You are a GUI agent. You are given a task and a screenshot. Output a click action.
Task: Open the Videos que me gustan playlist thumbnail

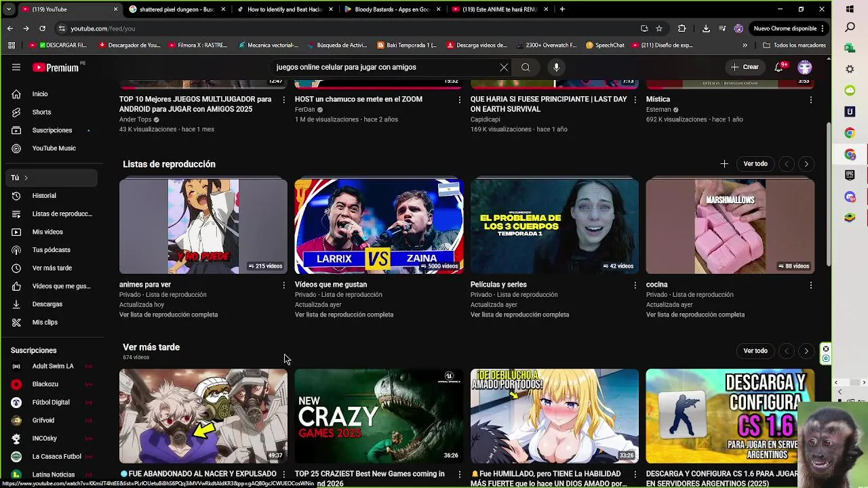(x=379, y=226)
